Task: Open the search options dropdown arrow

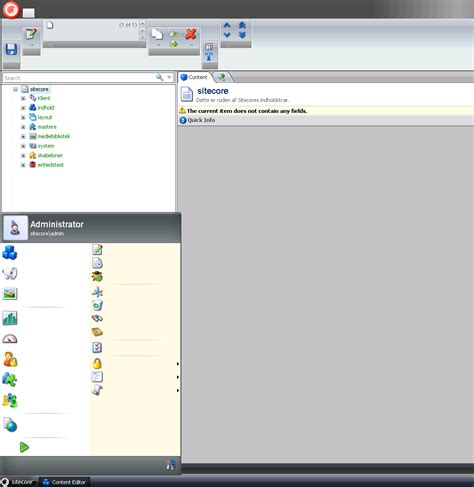Action: click(169, 78)
